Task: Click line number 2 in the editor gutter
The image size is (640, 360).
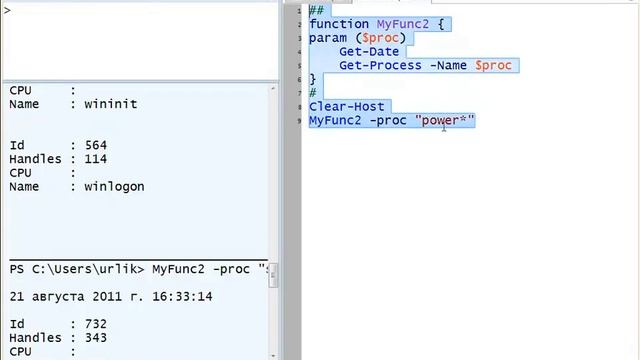Action: [x=299, y=25]
